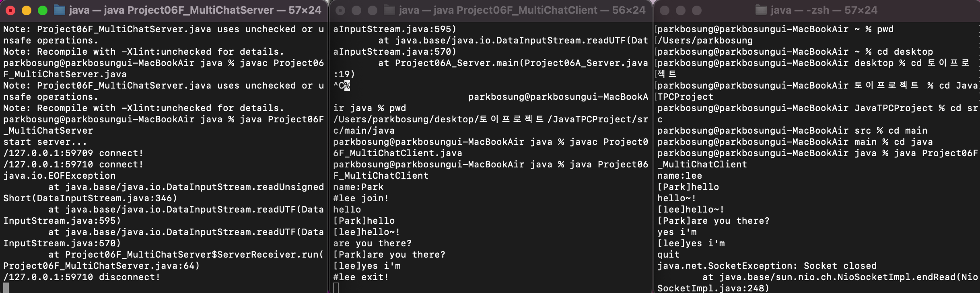Image resolution: width=980 pixels, height=293 pixels.
Task: Click the yellow minimize button on MultiChatServer window
Action: 26,10
